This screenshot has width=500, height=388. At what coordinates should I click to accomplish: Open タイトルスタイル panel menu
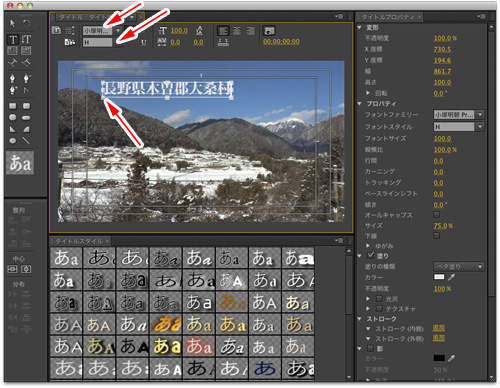coord(339,240)
